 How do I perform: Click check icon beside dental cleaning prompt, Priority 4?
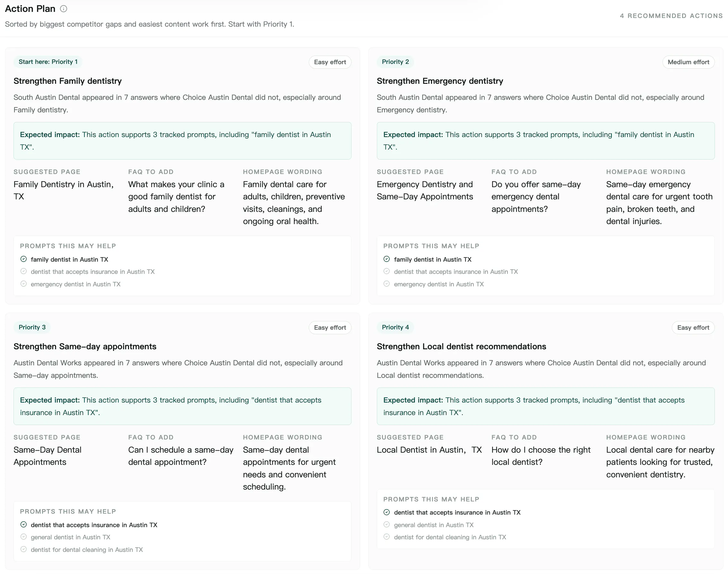tap(387, 537)
